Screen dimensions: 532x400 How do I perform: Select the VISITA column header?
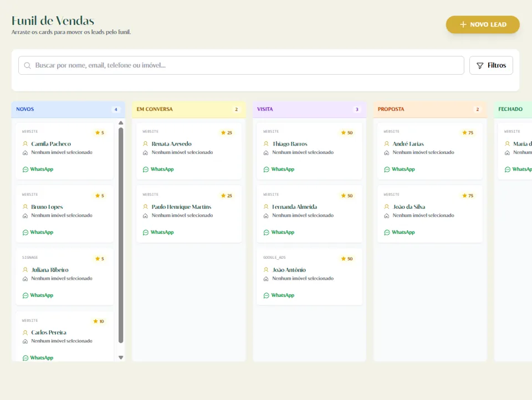[309, 109]
